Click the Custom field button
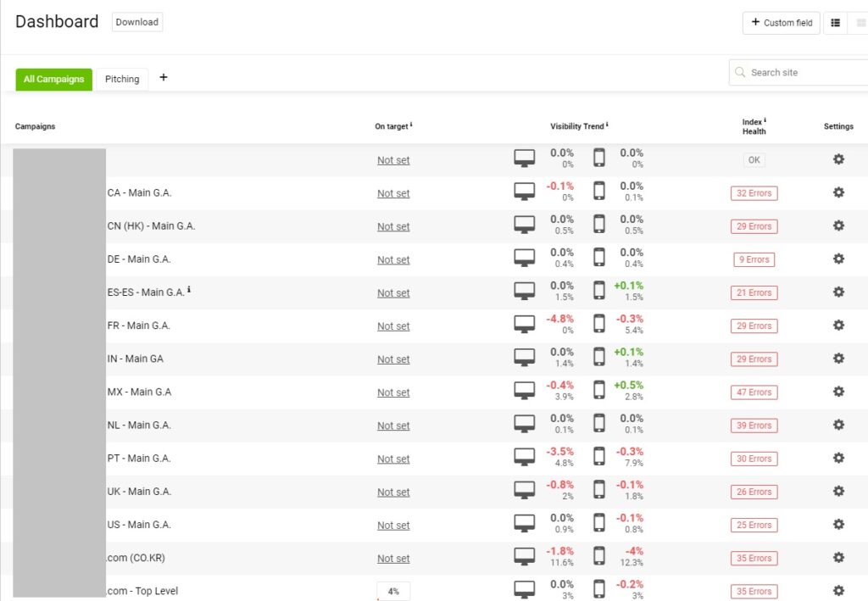 point(781,23)
